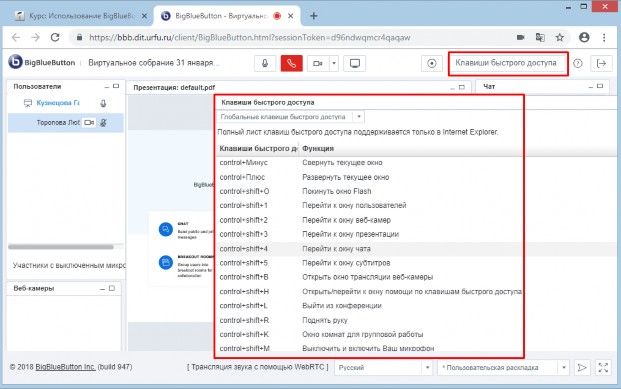Toggle microphone icon for Кузнецова
Screen dimensions: 621x389
tap(103, 103)
